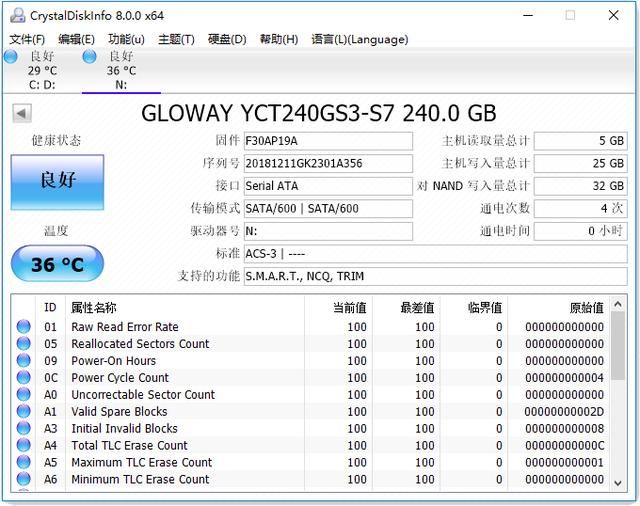The width and height of the screenshot is (640, 506).
Task: Select the Minimum TLC Erase Count row name
Action: (140, 479)
